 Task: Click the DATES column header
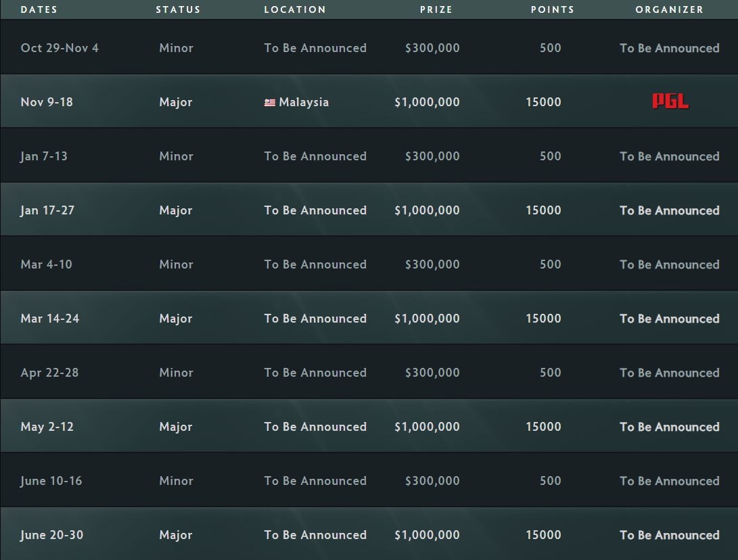[x=39, y=9]
